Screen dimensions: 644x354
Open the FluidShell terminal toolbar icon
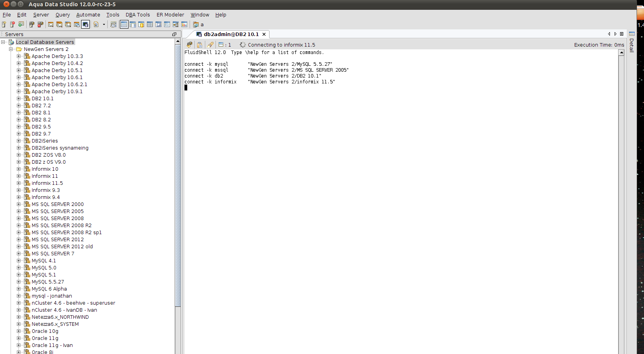(85, 24)
